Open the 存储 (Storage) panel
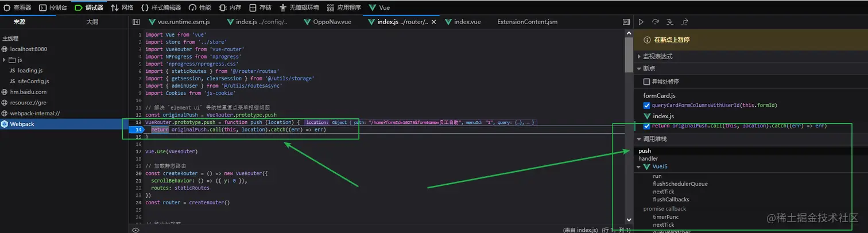This screenshot has height=233, width=868. 261,7
